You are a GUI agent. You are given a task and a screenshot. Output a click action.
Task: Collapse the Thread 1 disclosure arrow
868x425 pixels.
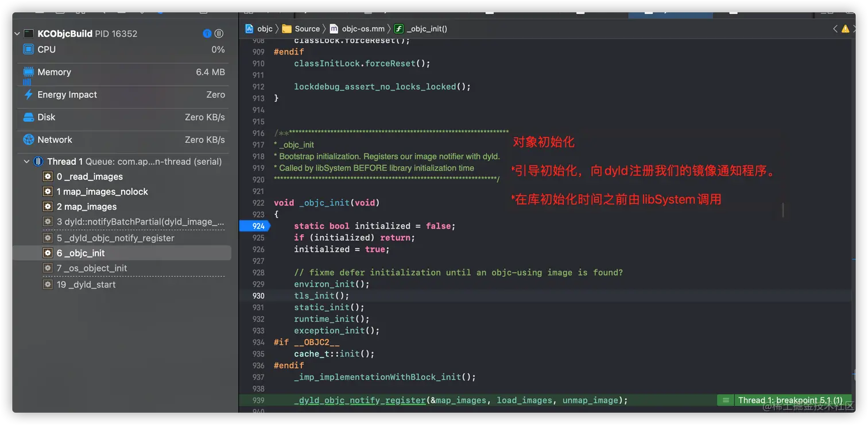pyautogui.click(x=26, y=162)
